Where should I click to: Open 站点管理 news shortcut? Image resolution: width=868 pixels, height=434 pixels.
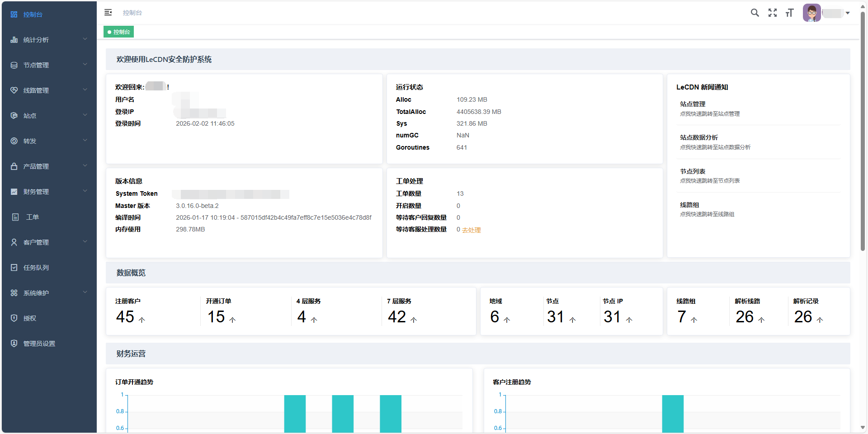coord(693,104)
